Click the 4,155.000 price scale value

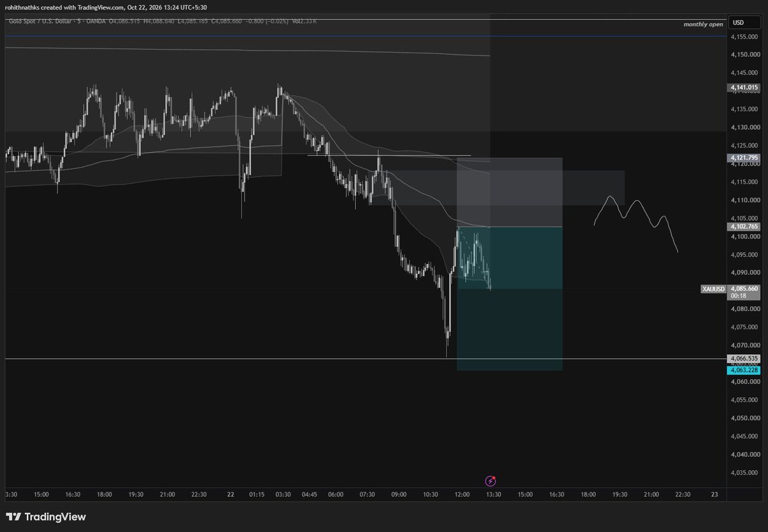coord(743,36)
